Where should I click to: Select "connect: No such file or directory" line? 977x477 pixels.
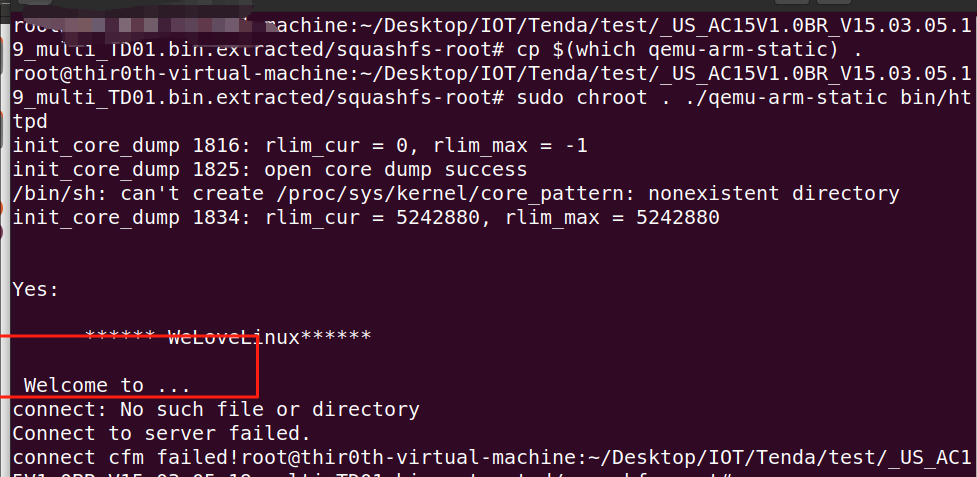tap(216, 409)
